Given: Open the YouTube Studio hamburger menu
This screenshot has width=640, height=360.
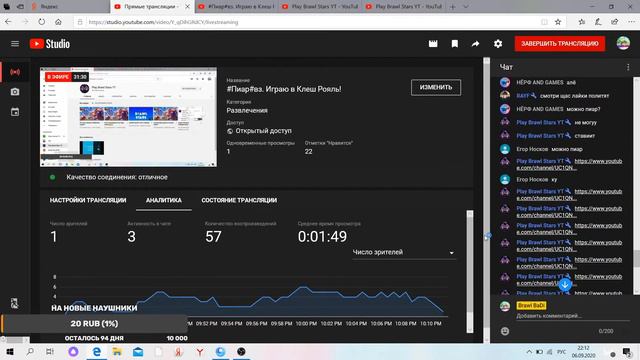Looking at the screenshot, I should 15,44.
